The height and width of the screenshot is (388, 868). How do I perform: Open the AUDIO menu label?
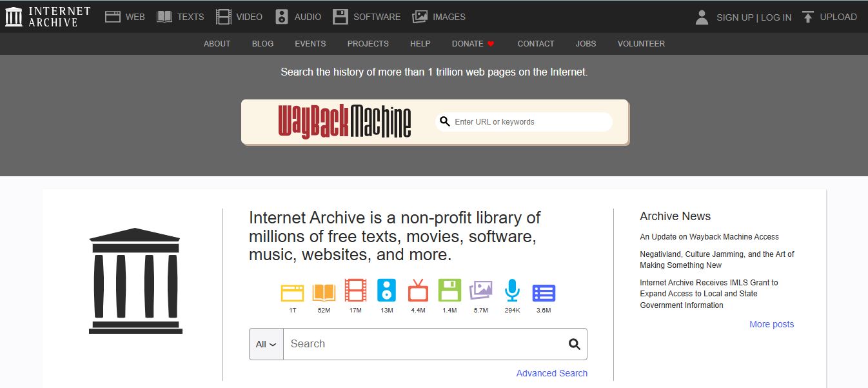(308, 17)
